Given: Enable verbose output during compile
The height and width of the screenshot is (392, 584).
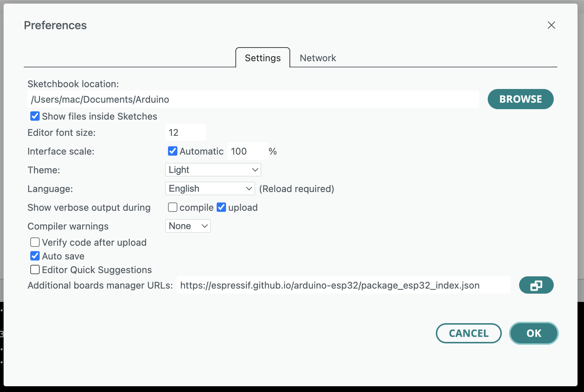Looking at the screenshot, I should (x=173, y=207).
